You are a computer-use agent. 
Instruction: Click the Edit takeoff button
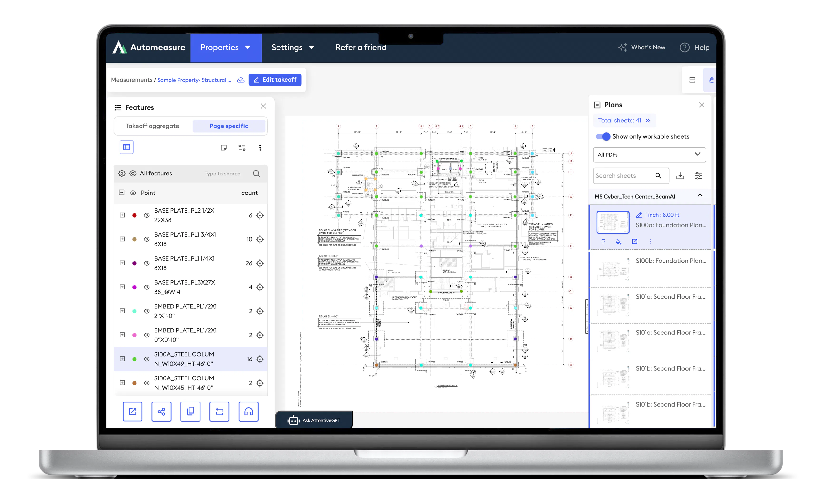coord(275,80)
